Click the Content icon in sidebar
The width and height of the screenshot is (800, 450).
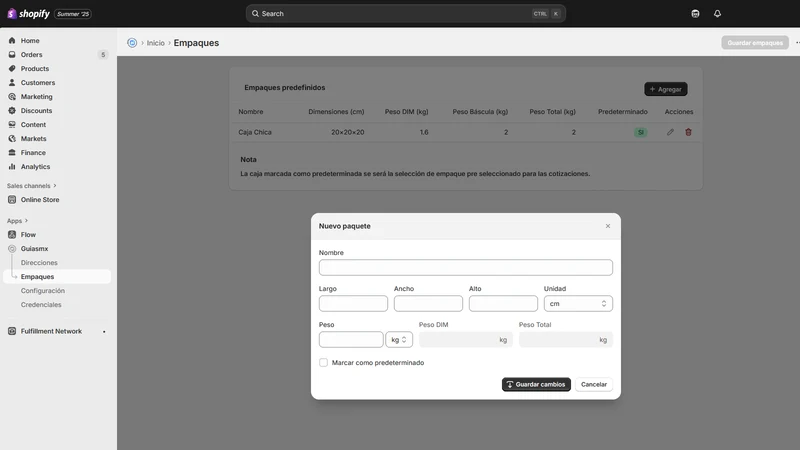(x=12, y=124)
